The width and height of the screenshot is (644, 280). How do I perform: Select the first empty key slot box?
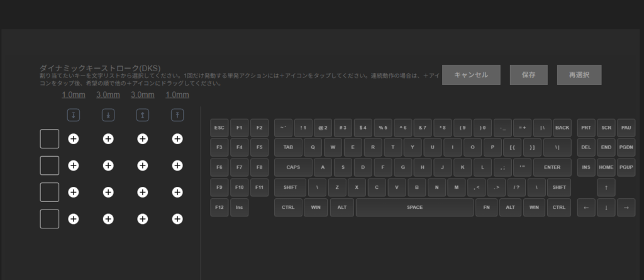pos(50,138)
